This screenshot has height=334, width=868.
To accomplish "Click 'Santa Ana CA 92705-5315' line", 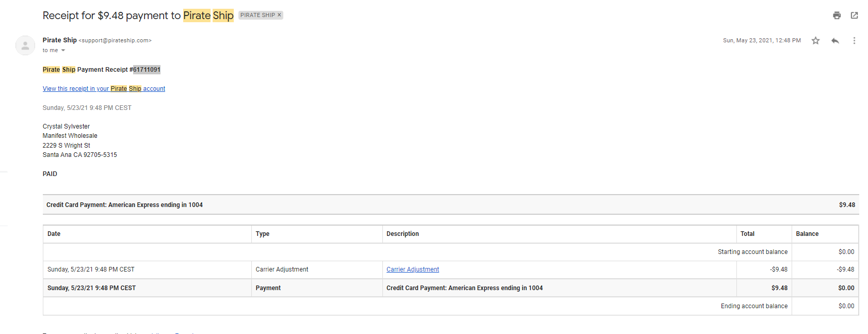I will click(x=80, y=155).
